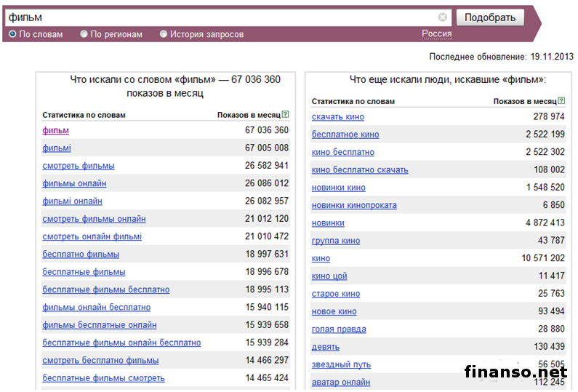Open the "кино цой" link
578x392 pixels.
coord(329,276)
